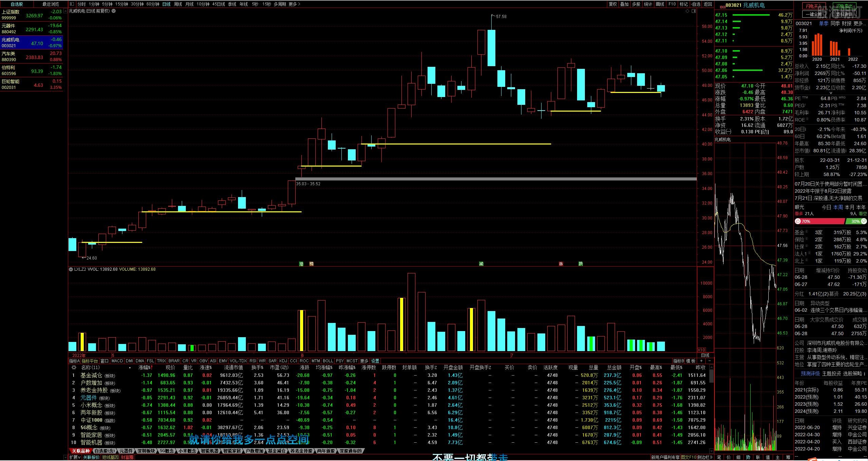Select the 细 tab below the intraday panel

(x=738, y=457)
